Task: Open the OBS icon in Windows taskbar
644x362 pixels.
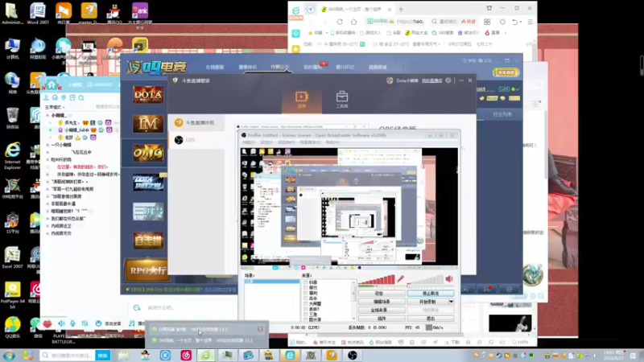Action: (x=353, y=355)
